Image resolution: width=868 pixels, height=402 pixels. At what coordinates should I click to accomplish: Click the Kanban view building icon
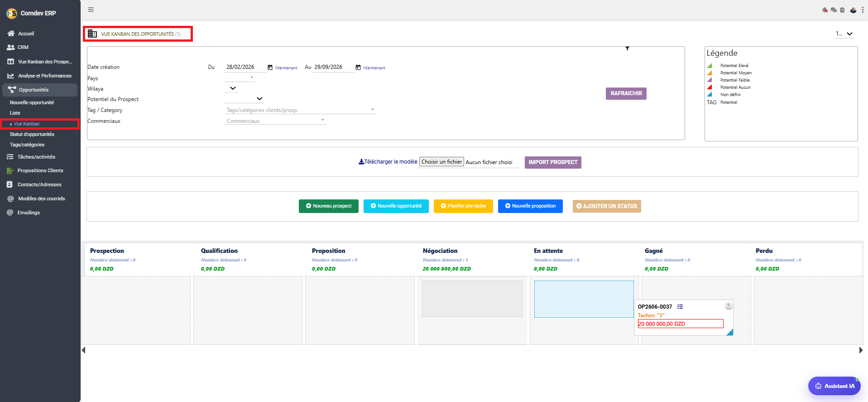click(x=92, y=34)
